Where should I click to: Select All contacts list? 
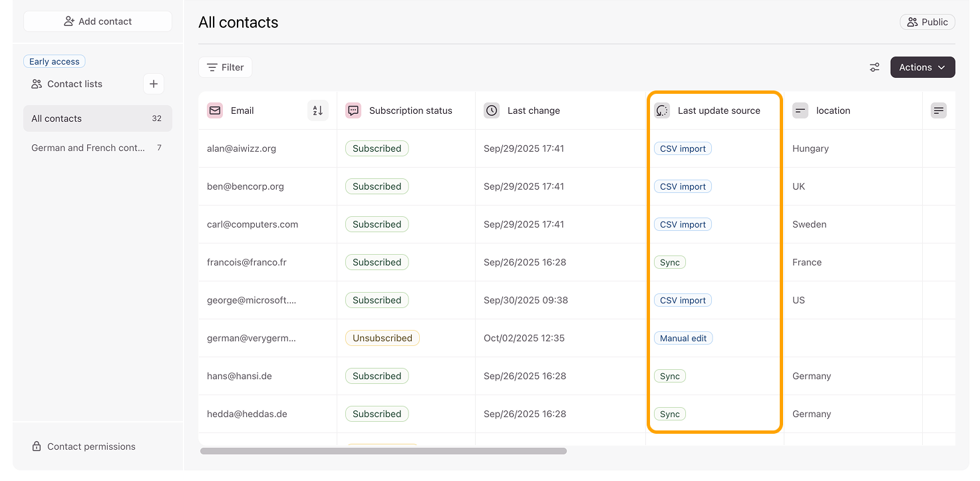97,118
